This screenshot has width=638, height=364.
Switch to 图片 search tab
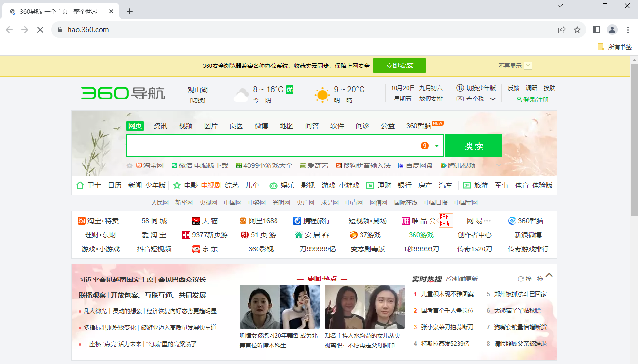click(x=211, y=126)
